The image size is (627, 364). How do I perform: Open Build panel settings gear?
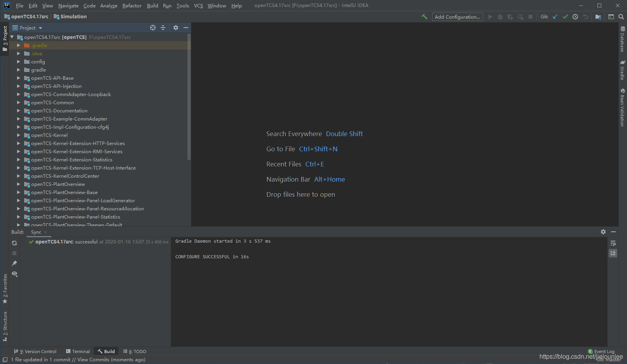point(603,232)
